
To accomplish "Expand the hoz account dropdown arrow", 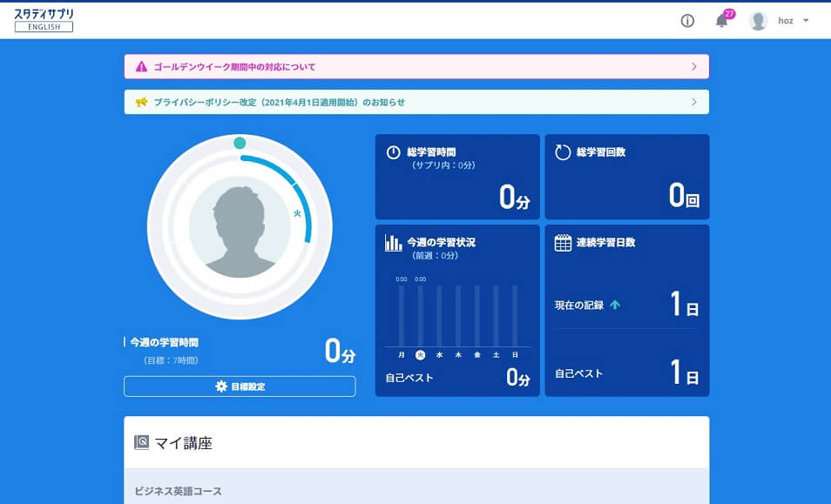I will click(x=806, y=21).
